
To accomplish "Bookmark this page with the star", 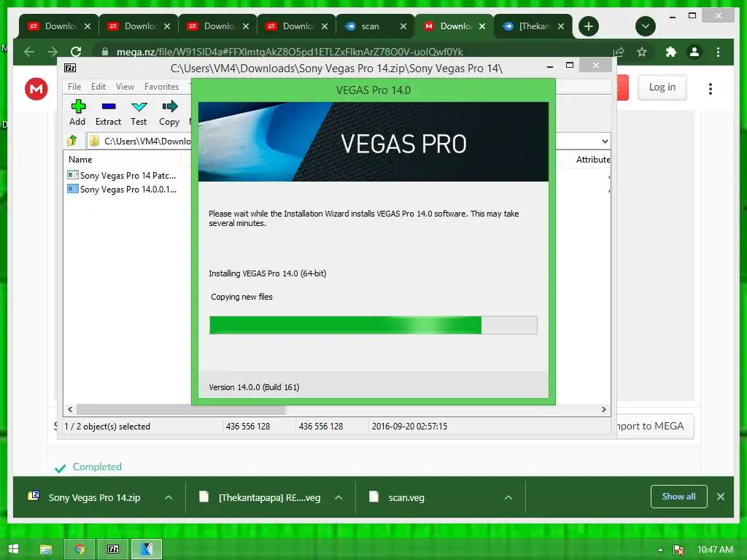I will pos(642,52).
